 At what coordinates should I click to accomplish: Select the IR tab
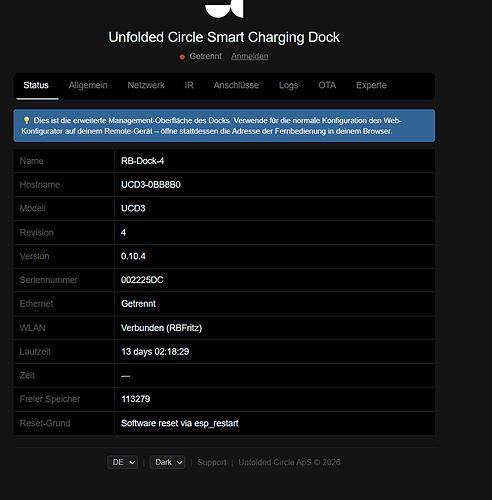(189, 85)
